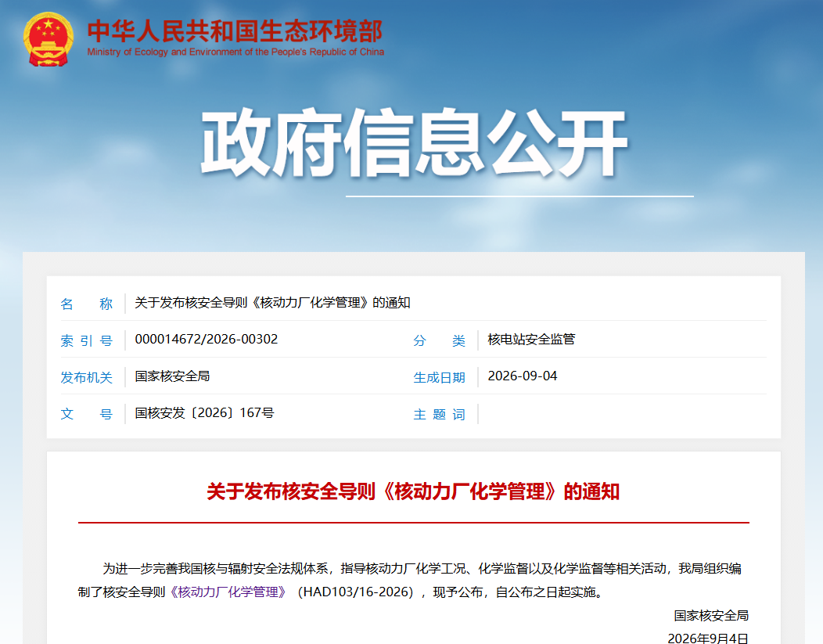
Task: Click the creation date 2026-09-04
Action: point(523,376)
